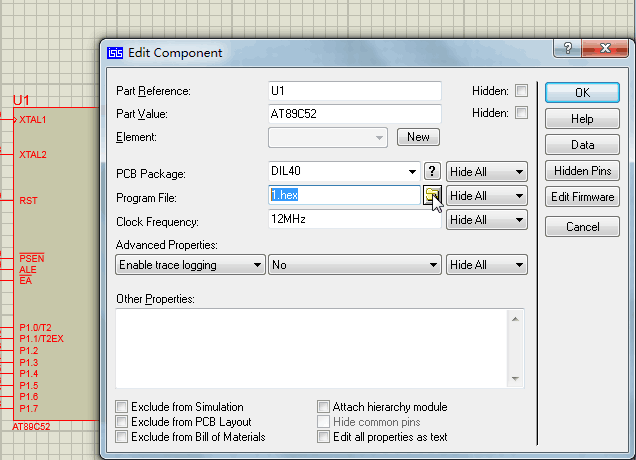Image resolution: width=636 pixels, height=460 pixels.
Task: Check Edit all properties as text
Action: 323,436
